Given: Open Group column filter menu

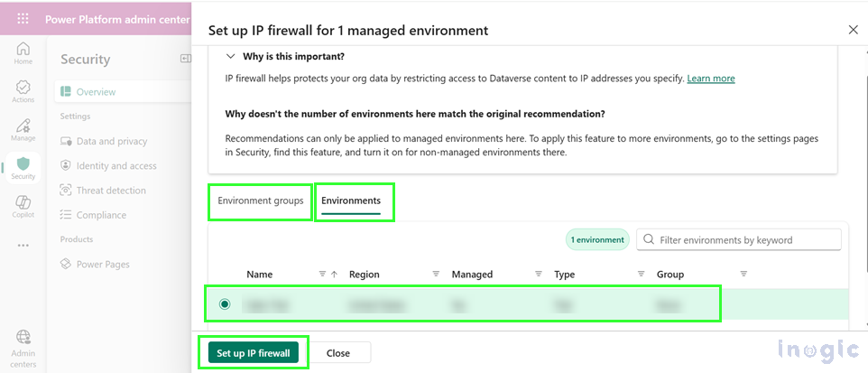Looking at the screenshot, I should (x=743, y=274).
